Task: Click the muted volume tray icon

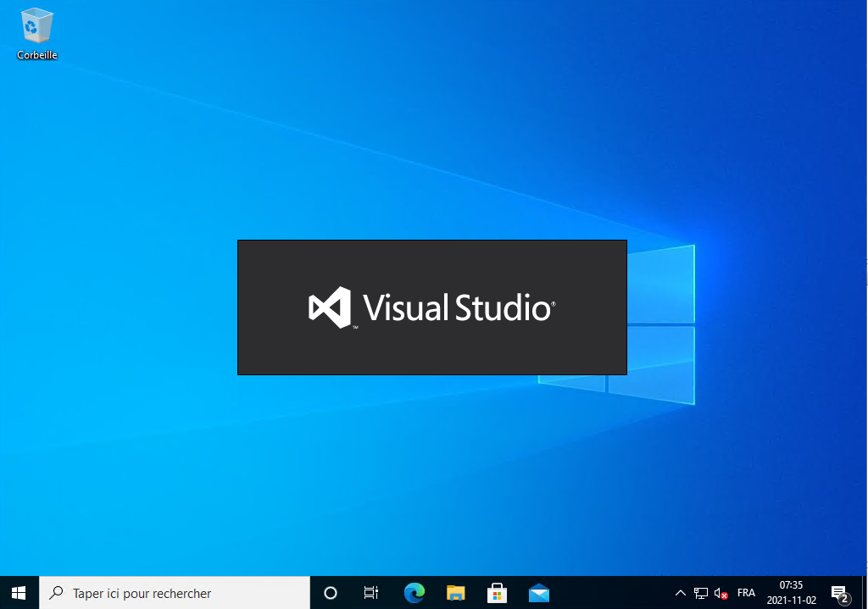Action: (x=721, y=593)
